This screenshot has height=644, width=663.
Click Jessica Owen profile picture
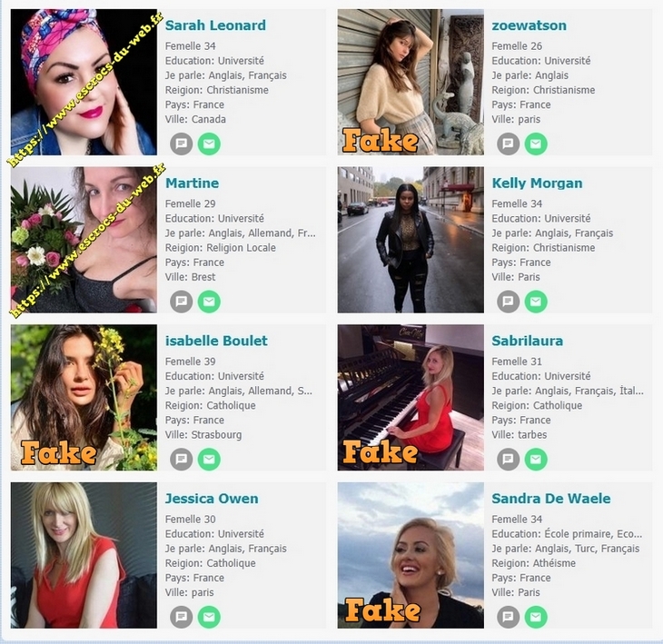tap(84, 555)
